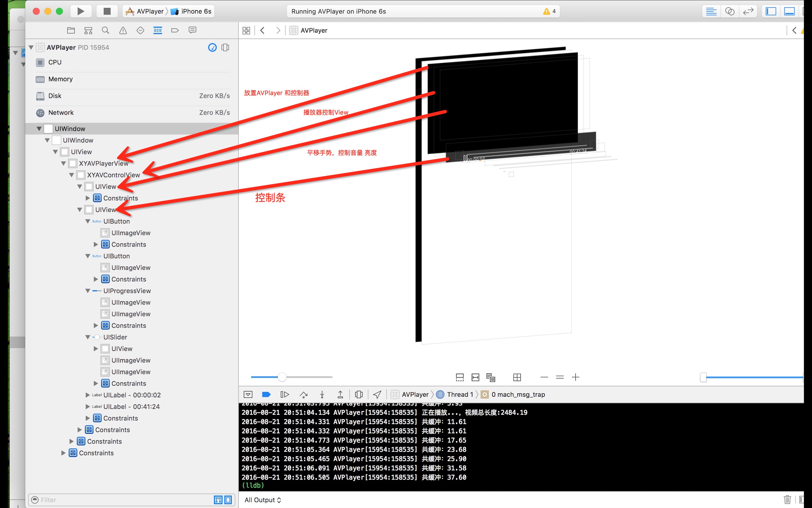The height and width of the screenshot is (508, 812).
Task: Toggle the Debug area panel visibility
Action: [789, 11]
